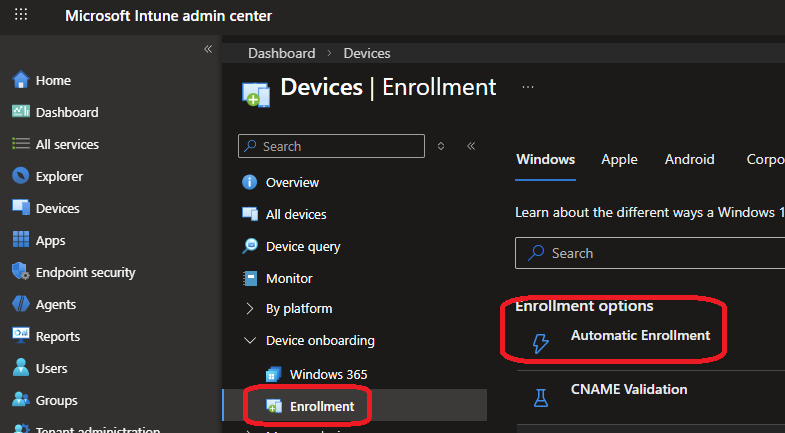Screen dimensions: 785x433
Task: Select Windows 365 in the tree
Action: coord(328,374)
